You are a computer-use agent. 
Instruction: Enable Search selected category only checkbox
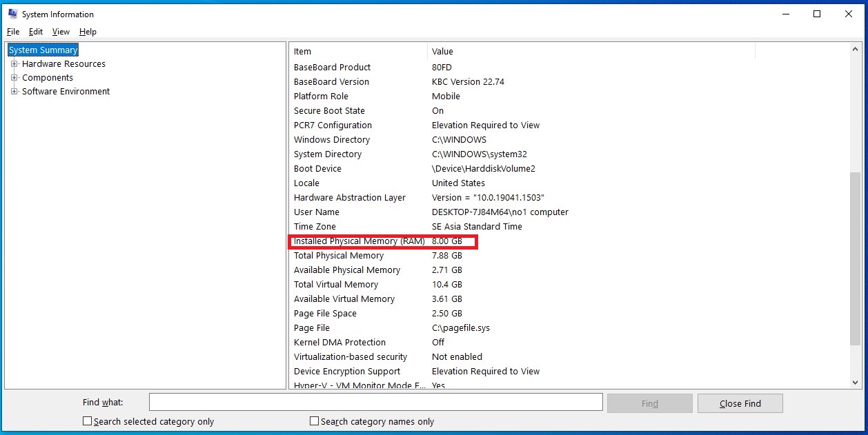[88, 421]
